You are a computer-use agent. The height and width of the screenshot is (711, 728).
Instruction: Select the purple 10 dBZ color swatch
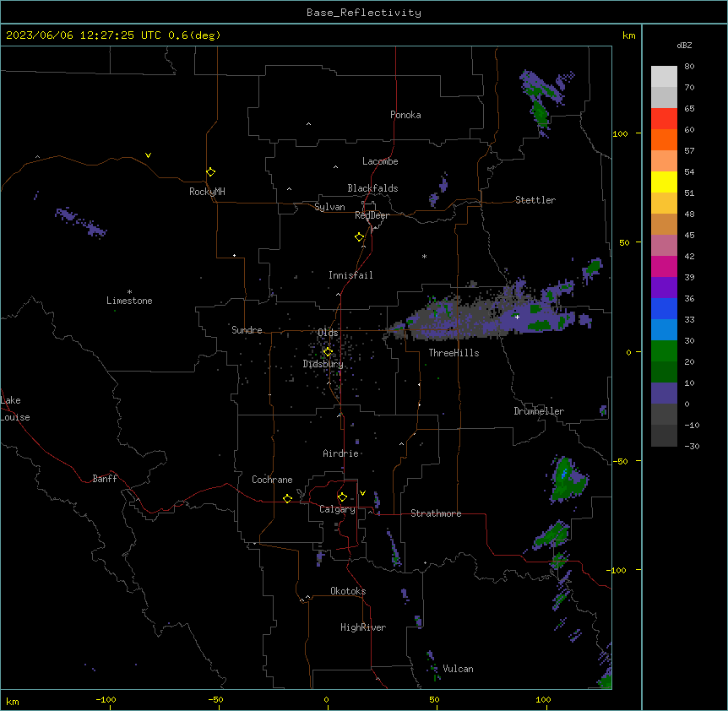click(664, 393)
